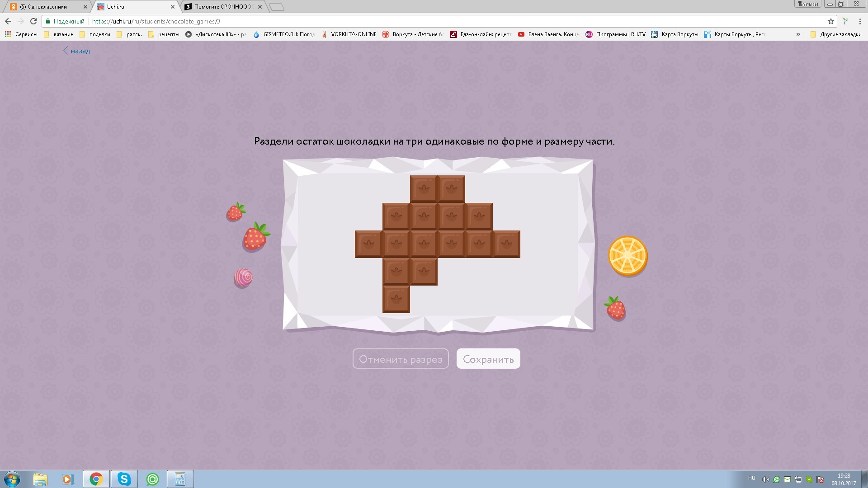Open the рецепты bookmark folder
Image resolution: width=868 pixels, height=488 pixels.
[164, 34]
